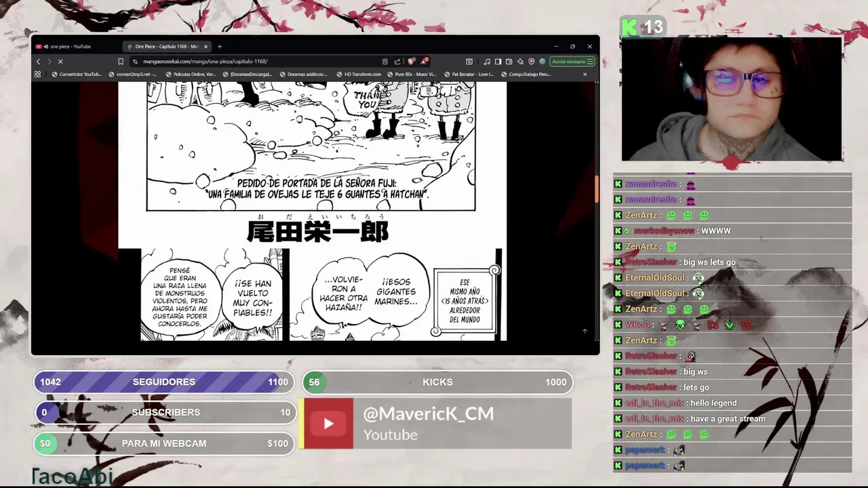Open the apps grid icon in bookmarks bar
This screenshot has height=488, width=868.
pos(37,75)
